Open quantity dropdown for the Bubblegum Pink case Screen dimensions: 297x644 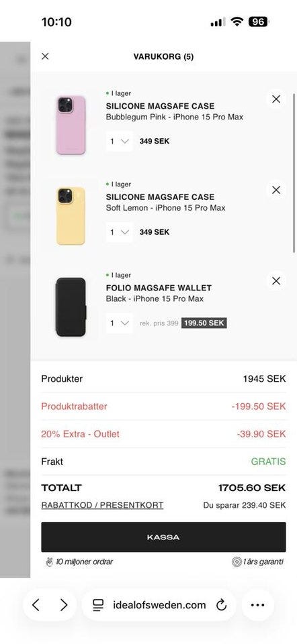pyautogui.click(x=120, y=142)
